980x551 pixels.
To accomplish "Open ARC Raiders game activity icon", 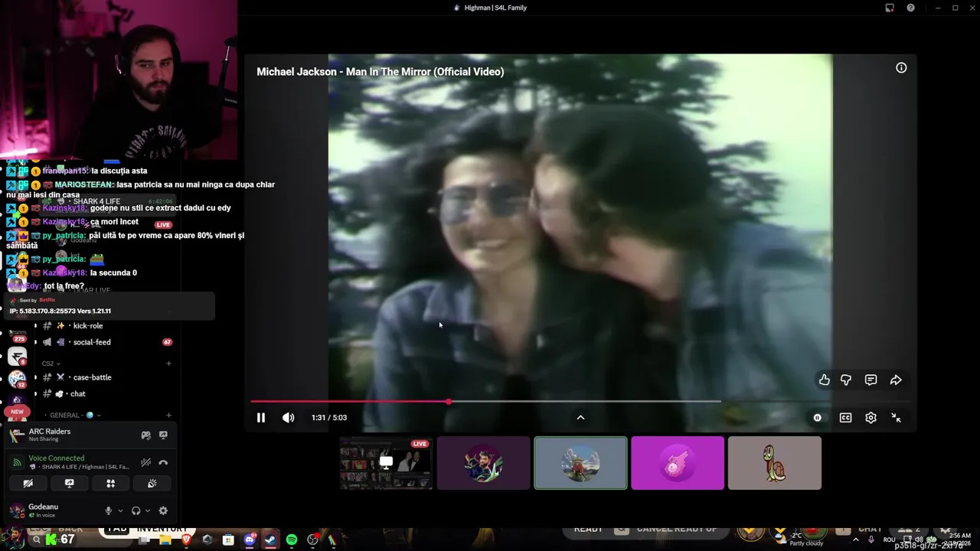I will pos(145,435).
